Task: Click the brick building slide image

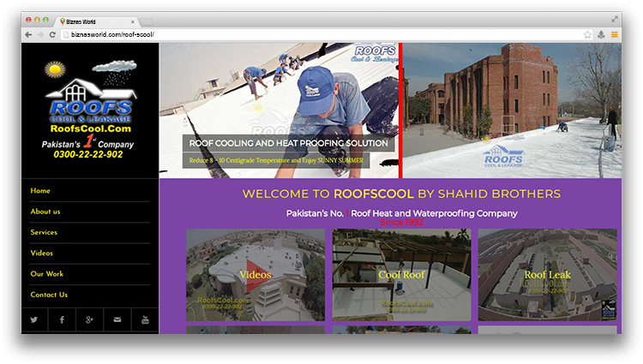Action: coord(512,110)
